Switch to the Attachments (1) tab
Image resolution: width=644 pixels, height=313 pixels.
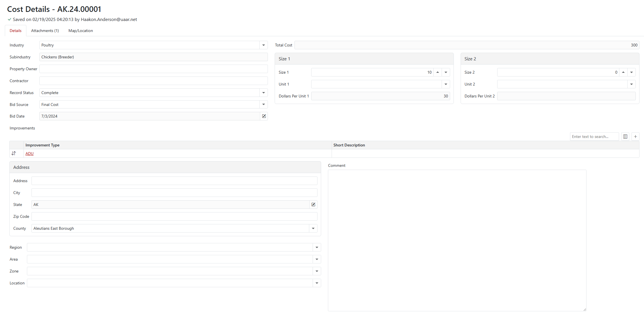click(45, 31)
